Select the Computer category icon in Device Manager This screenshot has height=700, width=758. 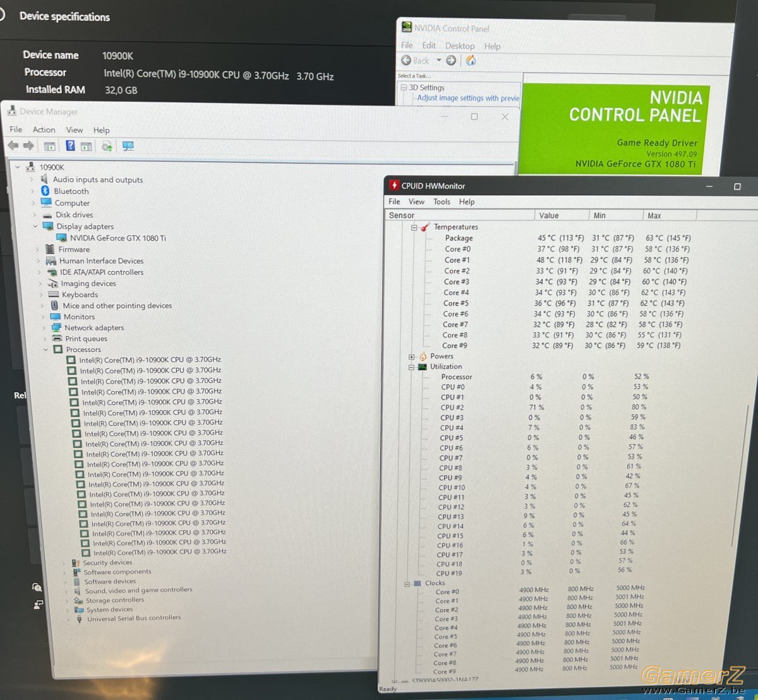(x=46, y=203)
